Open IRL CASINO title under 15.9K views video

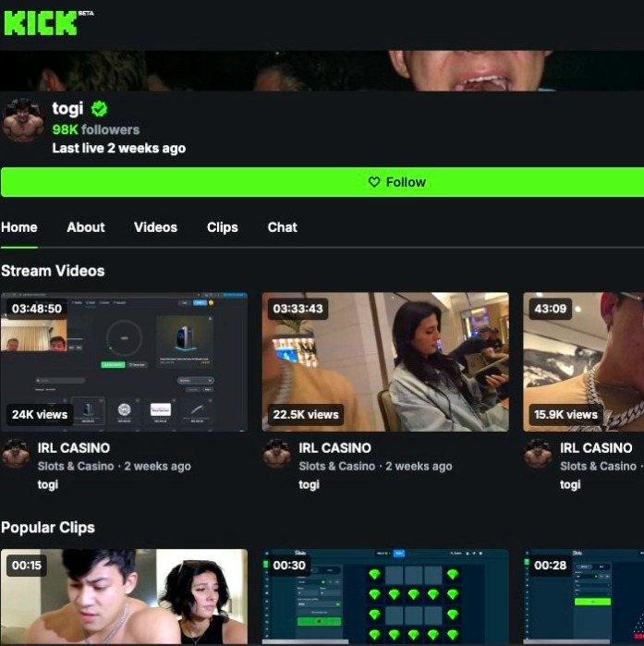click(596, 448)
